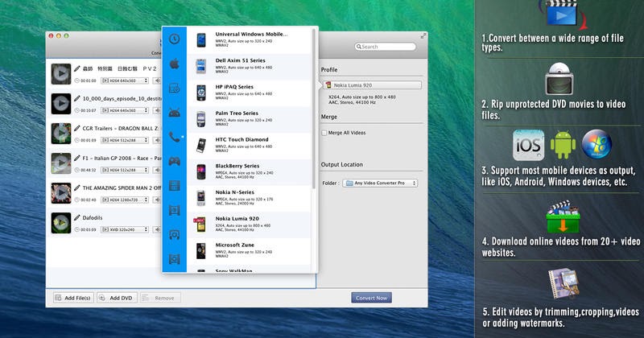Enable Merge All Videos checkbox
644x338 pixels.
pos(324,133)
